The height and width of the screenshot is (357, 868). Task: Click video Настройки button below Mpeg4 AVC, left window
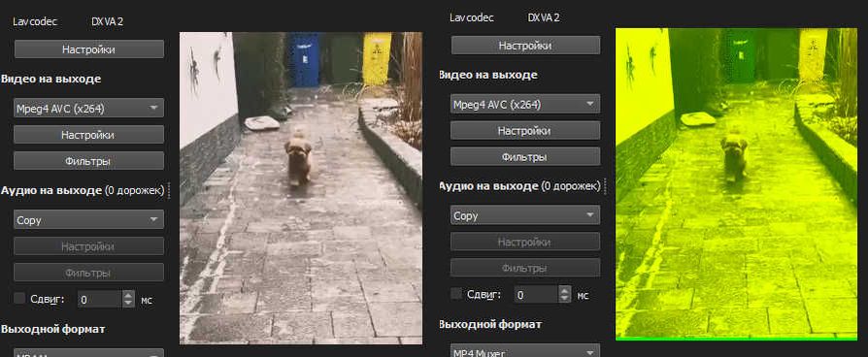(x=88, y=135)
